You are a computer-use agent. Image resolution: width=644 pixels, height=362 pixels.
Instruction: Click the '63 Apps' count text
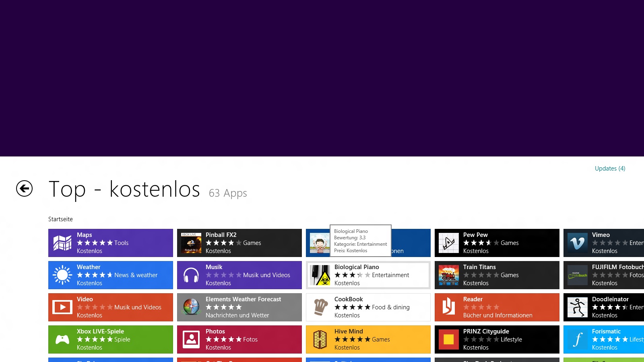coord(228,193)
